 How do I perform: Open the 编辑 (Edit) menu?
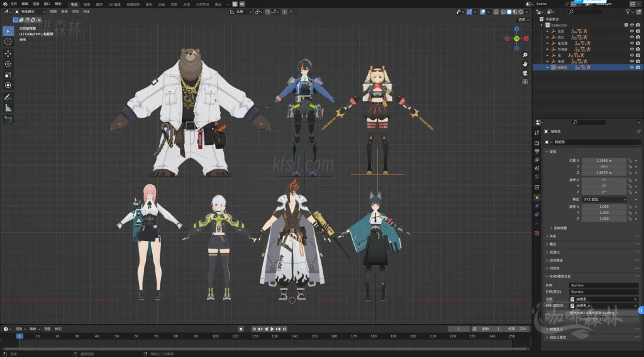[x=25, y=4]
